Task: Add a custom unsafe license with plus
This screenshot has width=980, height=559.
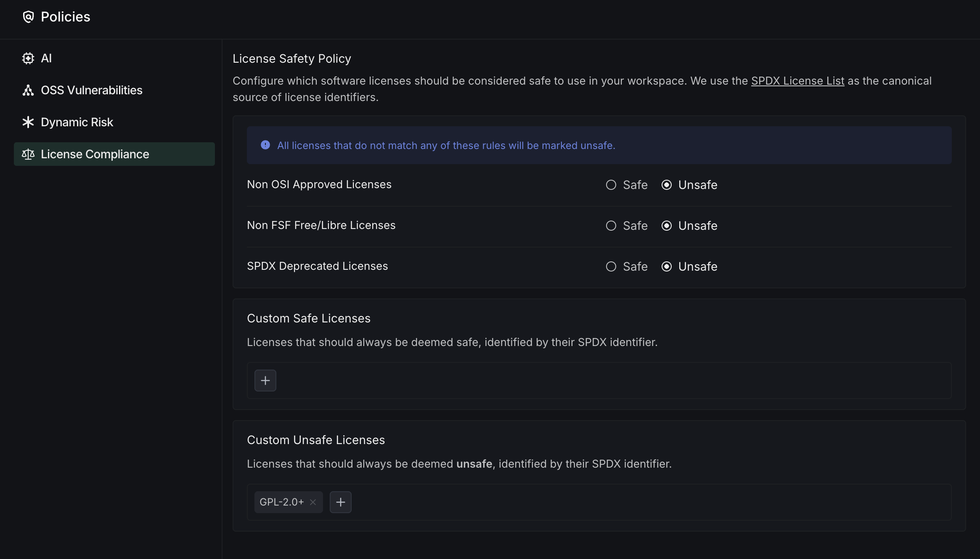Action: (x=341, y=502)
